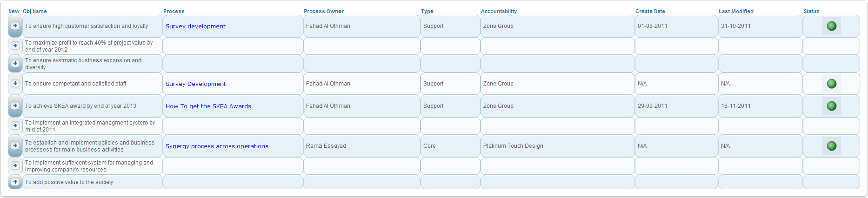Expand the managing company's resources row
Image resolution: width=868 pixels, height=198 pixels.
click(15, 165)
